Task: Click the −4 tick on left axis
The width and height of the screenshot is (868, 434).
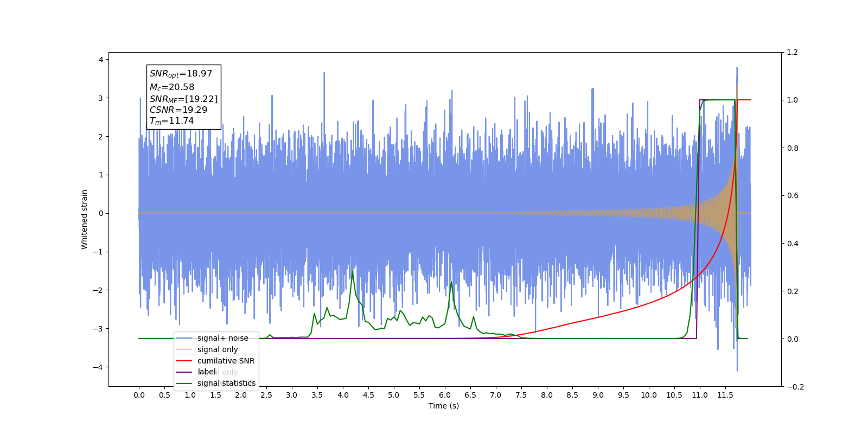Action: click(98, 367)
